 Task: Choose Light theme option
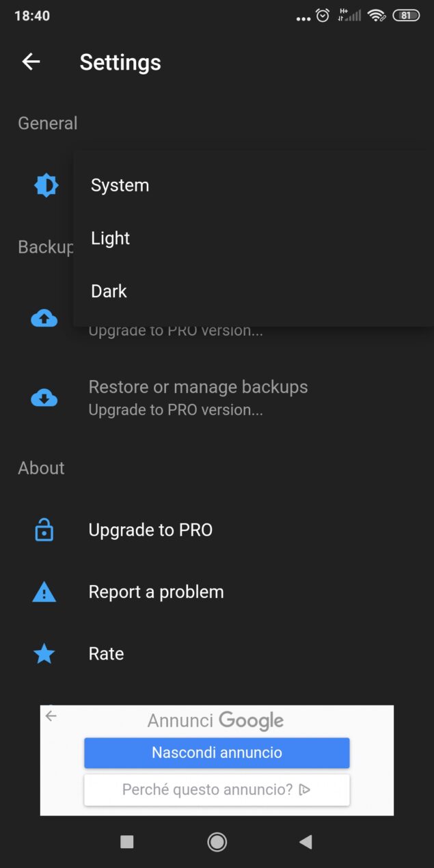(254, 238)
